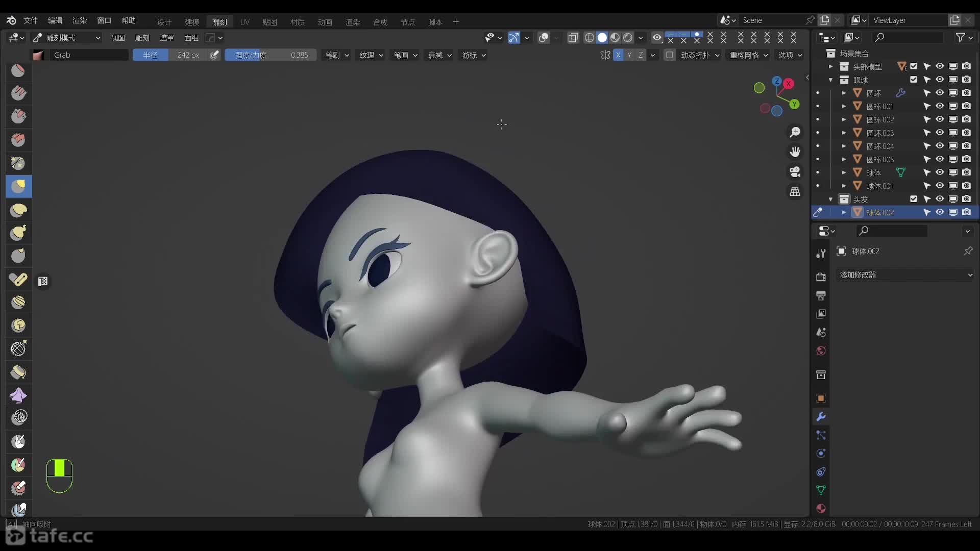This screenshot has height=551, width=980.
Task: Expand the 头部模型 collection tree
Action: coord(830,67)
